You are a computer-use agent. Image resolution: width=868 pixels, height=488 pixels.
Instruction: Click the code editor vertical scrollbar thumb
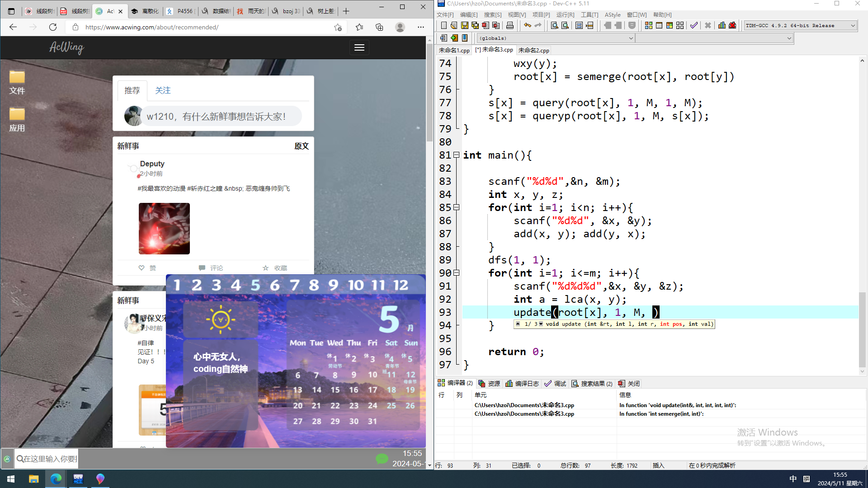click(x=862, y=330)
